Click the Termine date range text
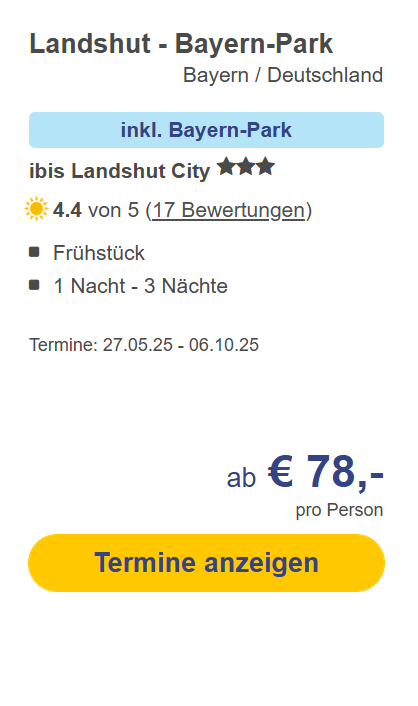 tap(144, 345)
